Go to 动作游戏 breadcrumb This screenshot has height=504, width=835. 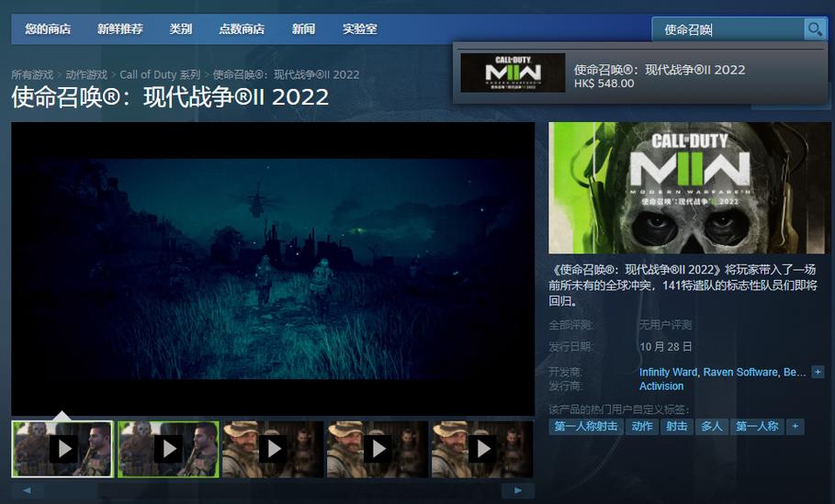click(x=86, y=74)
